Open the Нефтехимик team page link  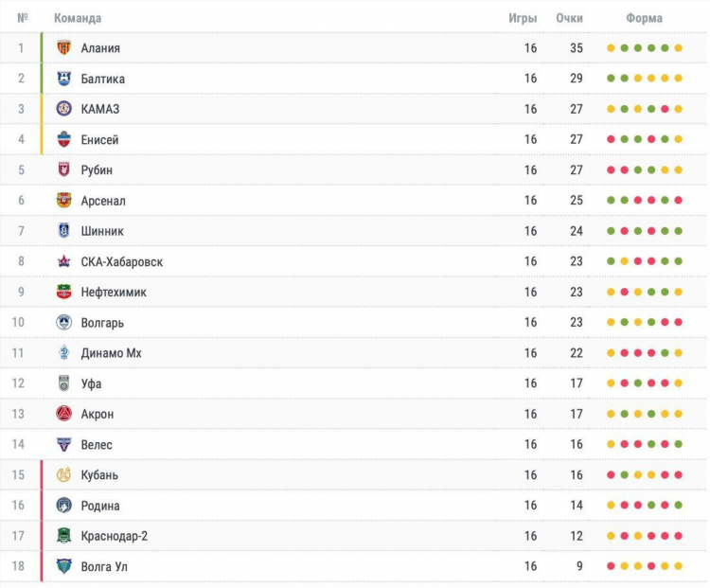coord(114,293)
